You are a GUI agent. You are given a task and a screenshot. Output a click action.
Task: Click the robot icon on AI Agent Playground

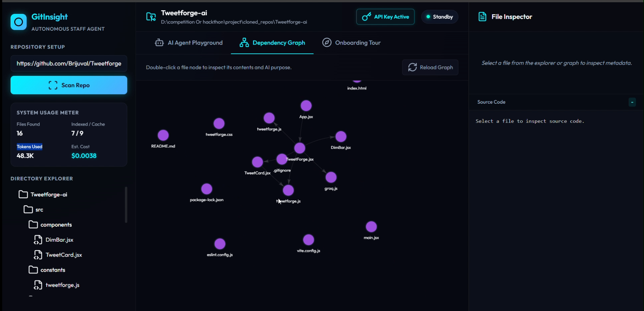click(x=159, y=43)
